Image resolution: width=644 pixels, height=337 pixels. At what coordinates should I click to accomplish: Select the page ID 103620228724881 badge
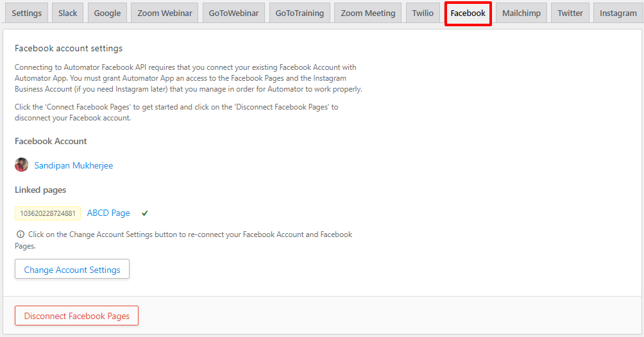coord(47,213)
